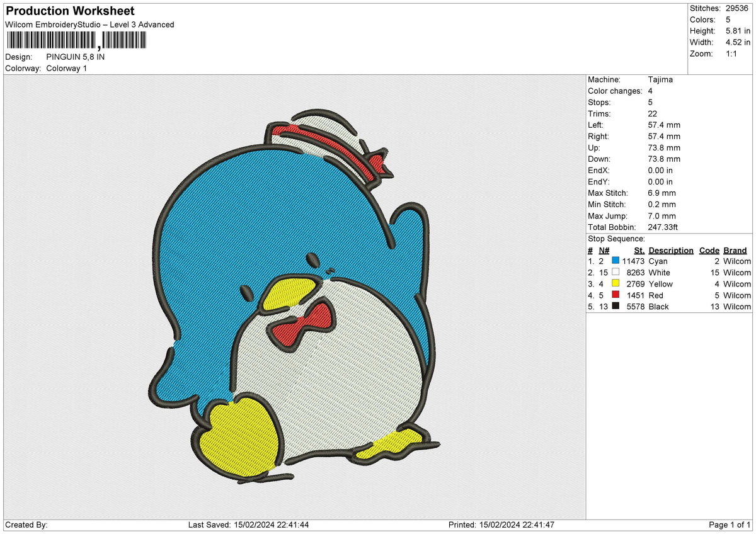
Task: Click the Black stitch count '5578'
Action: (636, 306)
